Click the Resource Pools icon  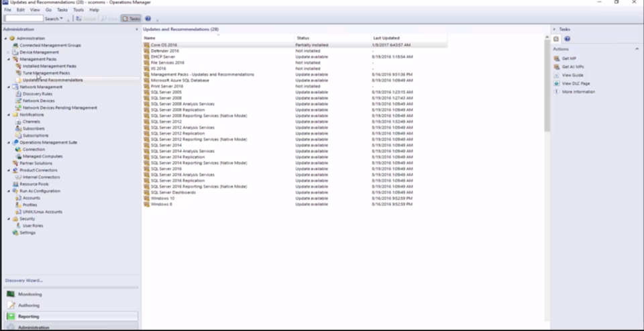tap(15, 184)
